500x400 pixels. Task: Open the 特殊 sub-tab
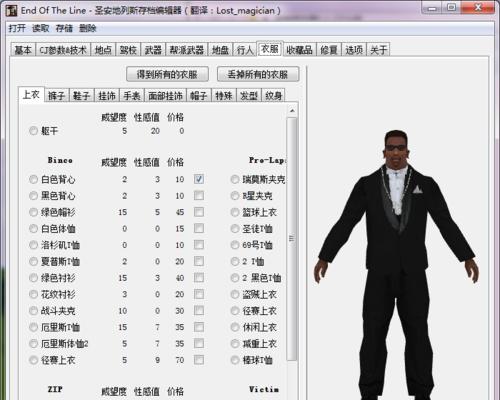(224, 96)
